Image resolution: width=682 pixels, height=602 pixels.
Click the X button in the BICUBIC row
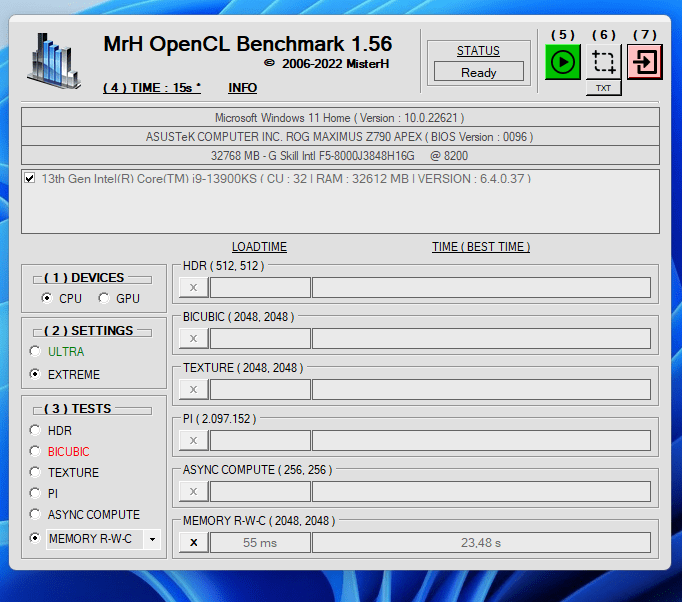194,338
